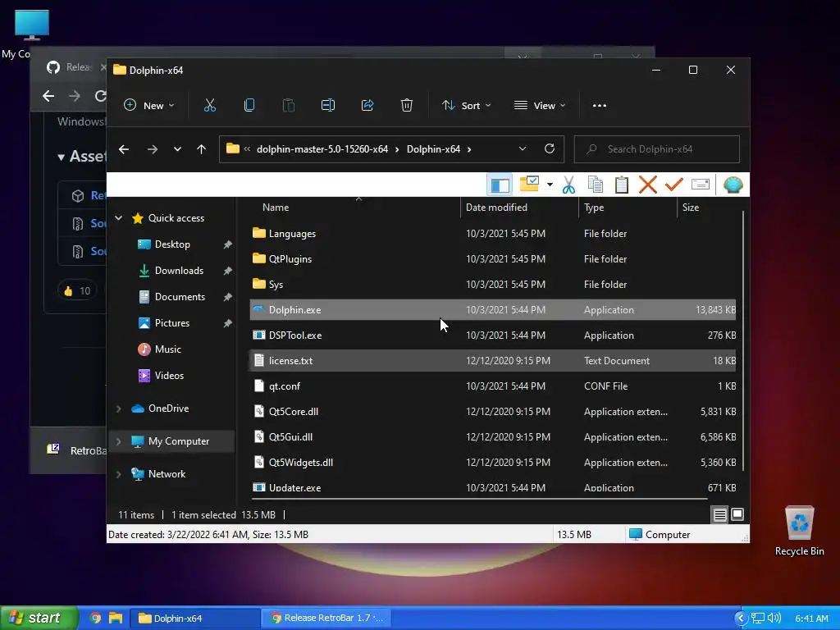This screenshot has width=840, height=630.
Task: Click the red X Delete icon
Action: coord(648,185)
